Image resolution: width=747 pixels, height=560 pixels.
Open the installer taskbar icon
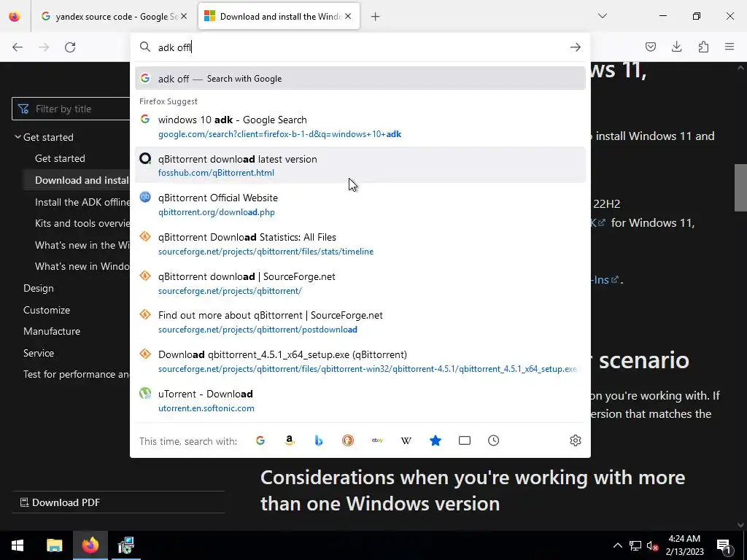(126, 545)
